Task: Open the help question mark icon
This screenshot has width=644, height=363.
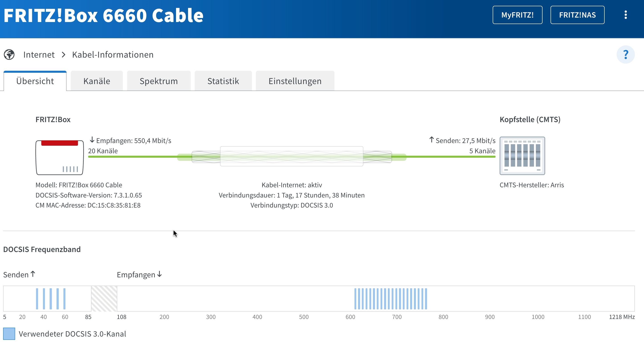Action: 626,54
